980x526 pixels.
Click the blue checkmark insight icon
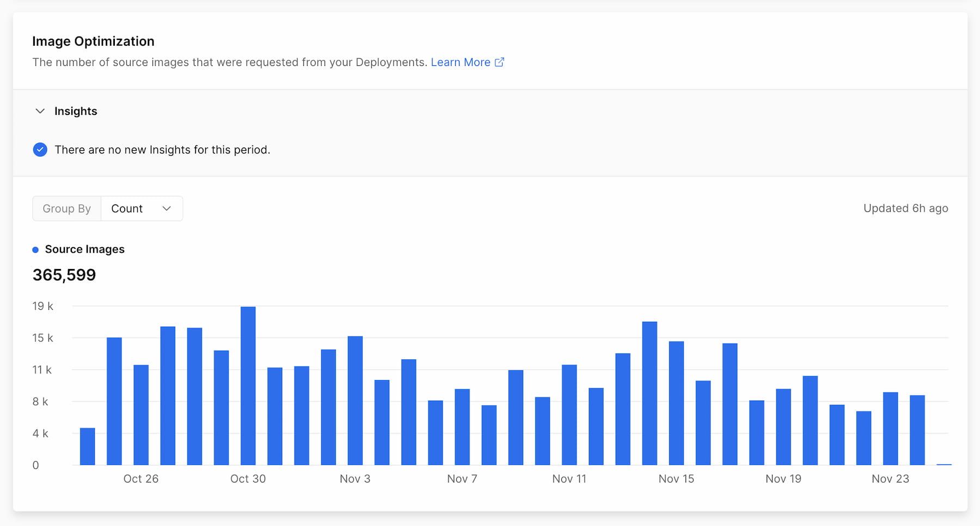coord(40,150)
